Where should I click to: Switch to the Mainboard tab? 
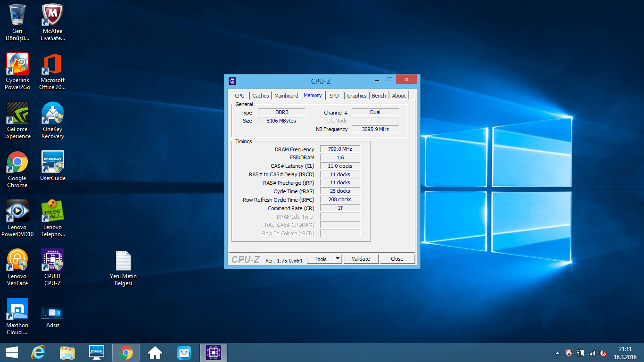point(286,96)
